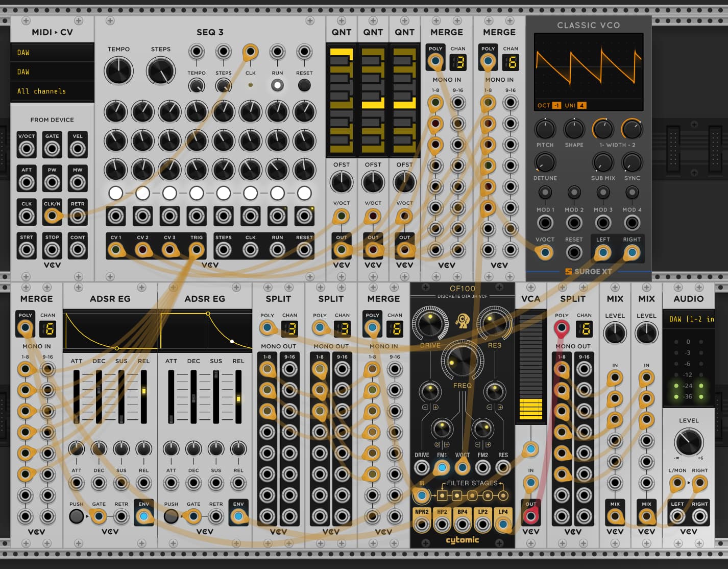Image resolution: width=728 pixels, height=569 pixels.
Task: Click the HP2 output on CF100
Action: [442, 524]
